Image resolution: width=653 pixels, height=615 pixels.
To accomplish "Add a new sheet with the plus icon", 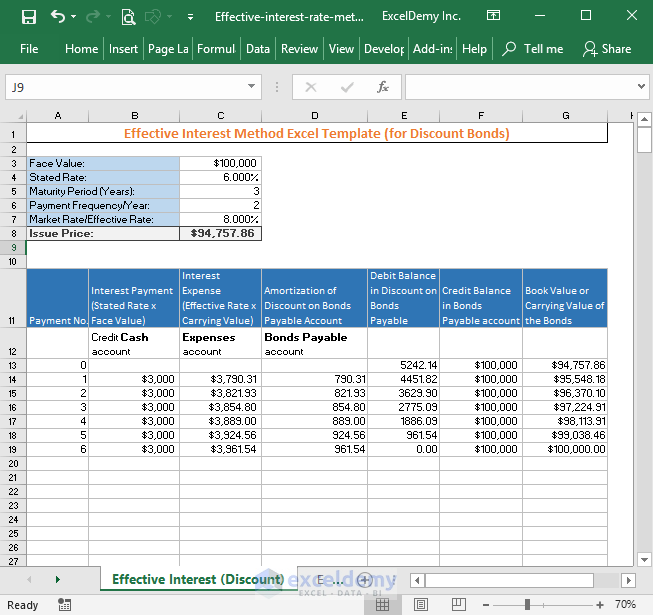I will (364, 580).
